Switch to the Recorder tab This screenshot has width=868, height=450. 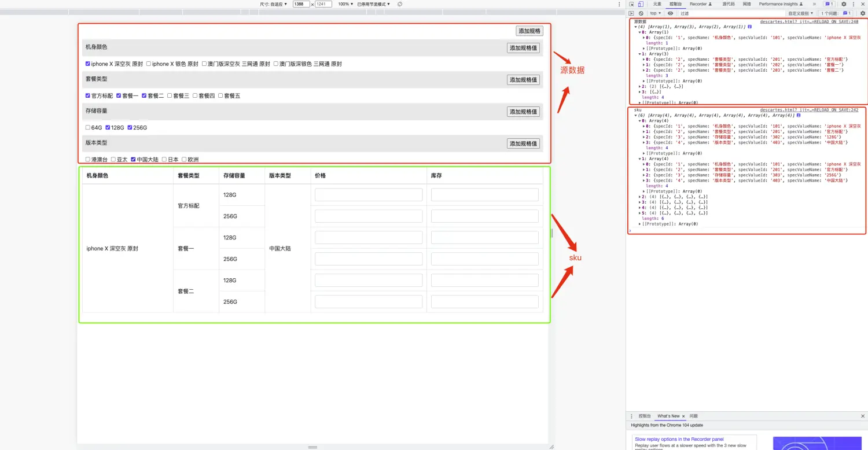coord(701,4)
